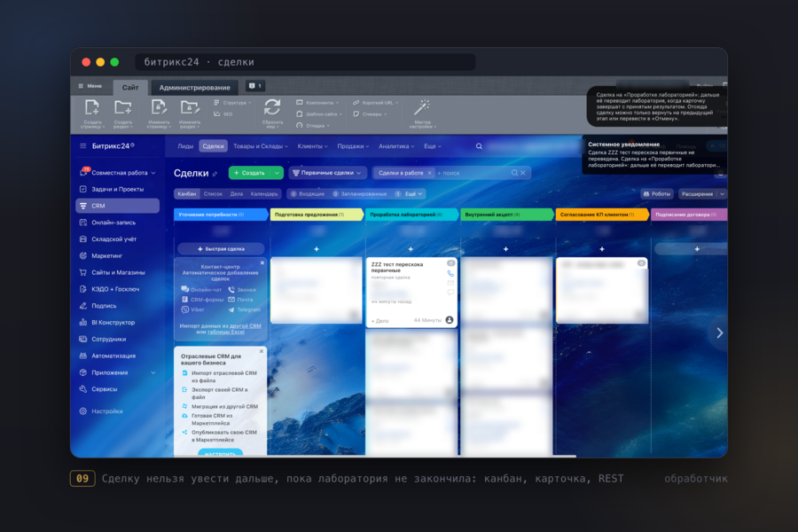Click the phone icon on the ZZZ deal card
The image size is (798, 532).
[450, 273]
